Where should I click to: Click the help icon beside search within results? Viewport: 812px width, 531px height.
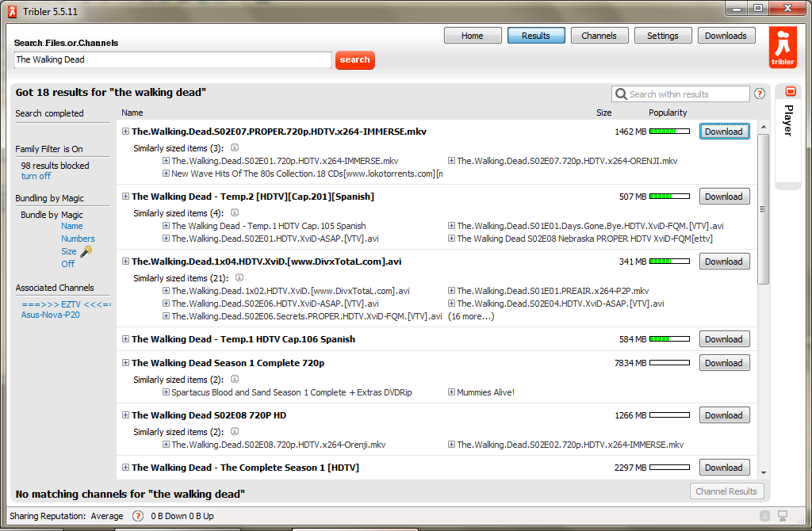(x=760, y=94)
